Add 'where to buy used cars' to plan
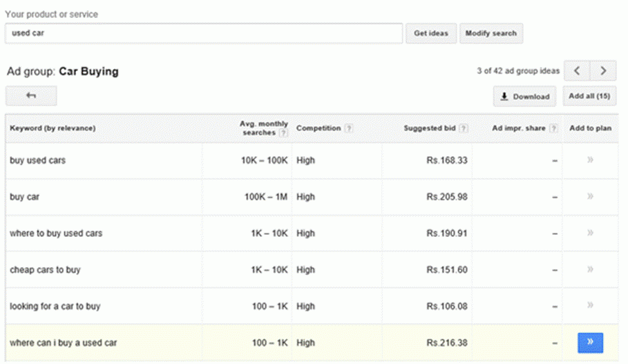Viewport: 628px width, 364px height. 590,233
